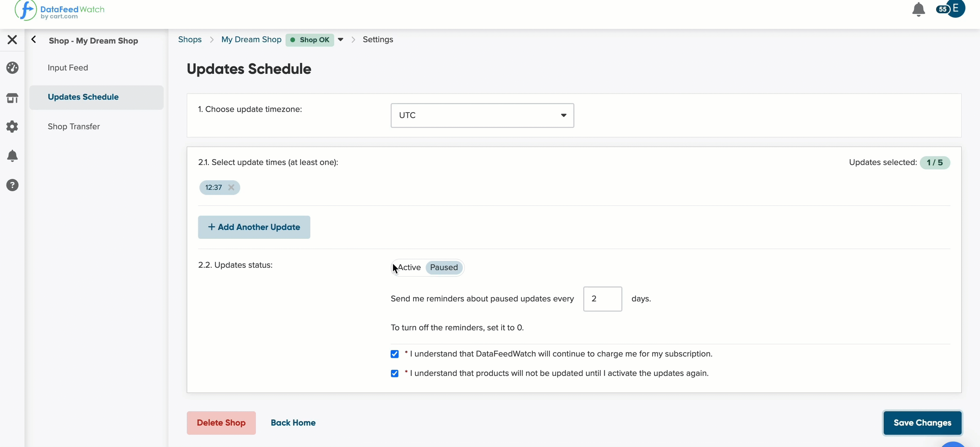Close the sidebar with the X icon
The image size is (980, 447).
click(x=12, y=39)
